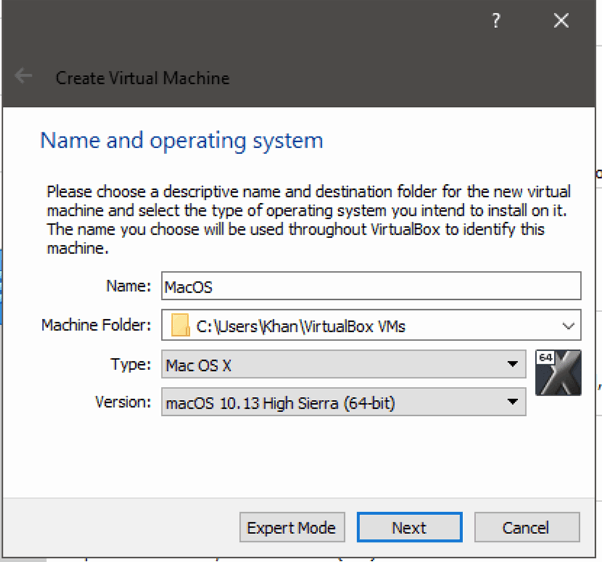Click the yellow folder icon in Machine Folder
602x562 pixels.
180,325
